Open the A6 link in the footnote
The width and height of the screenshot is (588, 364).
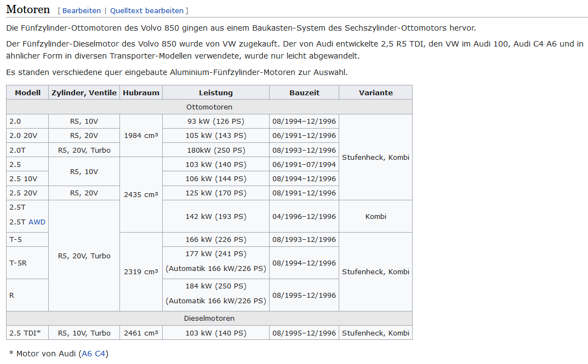click(87, 354)
